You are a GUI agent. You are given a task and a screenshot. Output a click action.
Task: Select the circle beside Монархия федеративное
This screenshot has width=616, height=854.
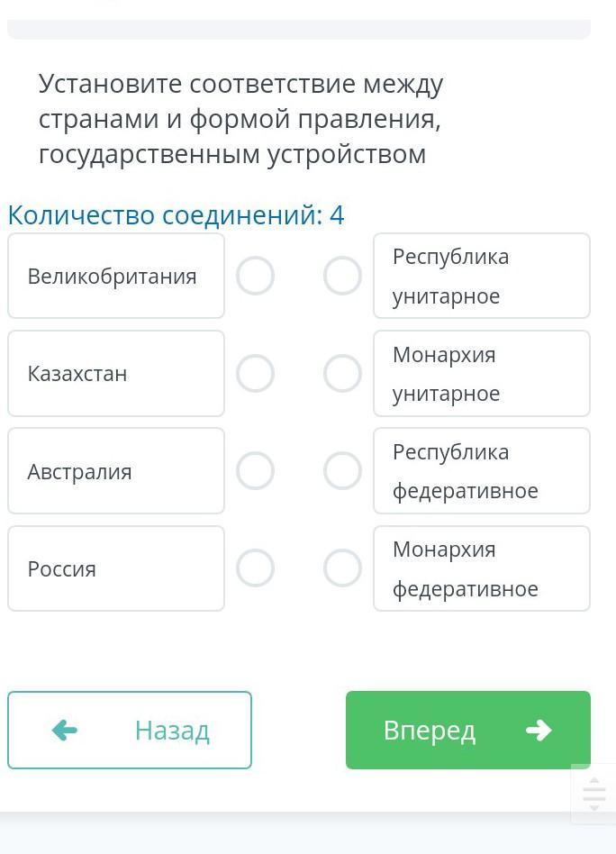342,568
